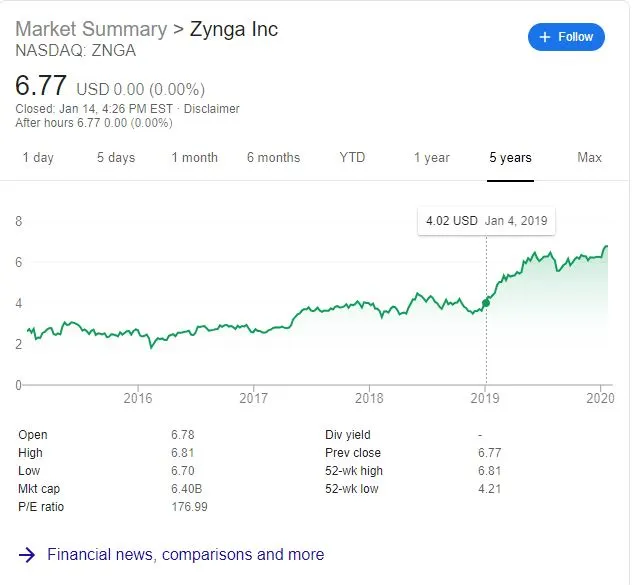
Task: Click the chart line end near 2020
Action: tap(606, 247)
